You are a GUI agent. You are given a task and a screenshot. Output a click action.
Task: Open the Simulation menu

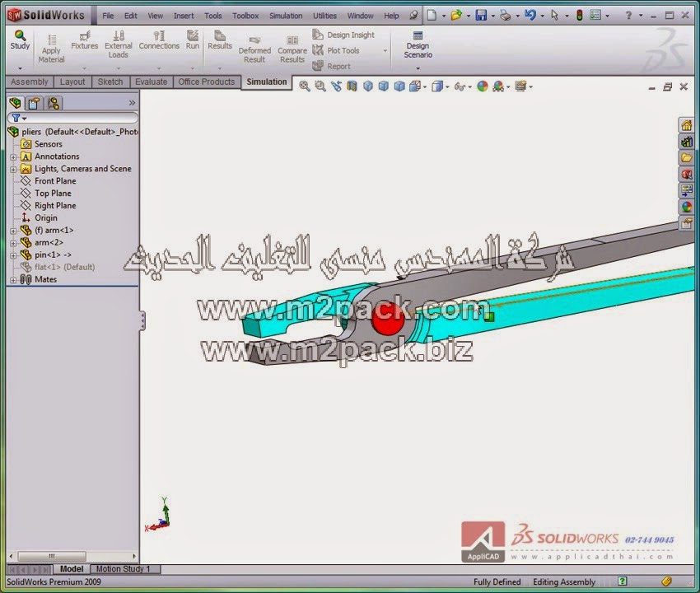[286, 16]
